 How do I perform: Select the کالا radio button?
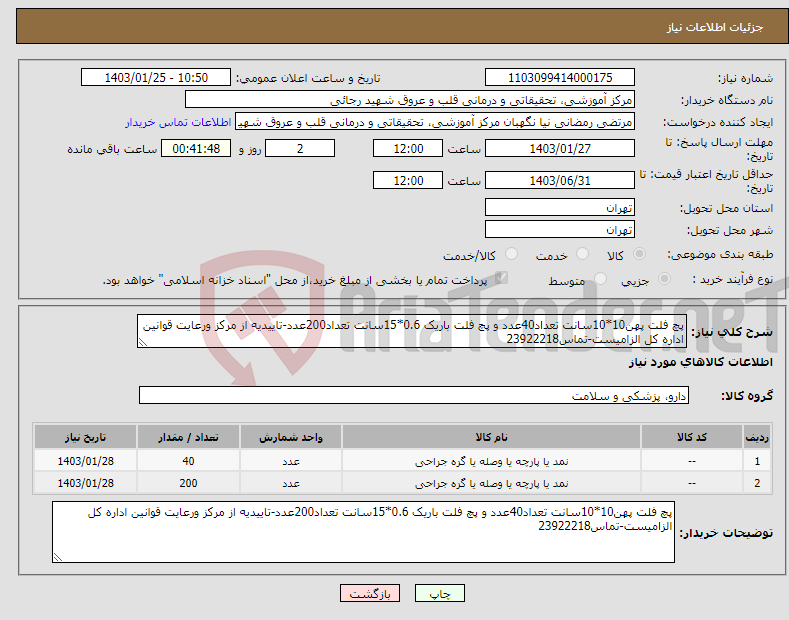(x=639, y=254)
